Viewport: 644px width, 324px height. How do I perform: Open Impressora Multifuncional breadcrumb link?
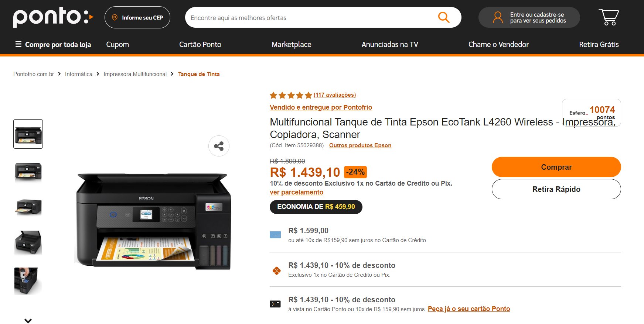(x=135, y=74)
